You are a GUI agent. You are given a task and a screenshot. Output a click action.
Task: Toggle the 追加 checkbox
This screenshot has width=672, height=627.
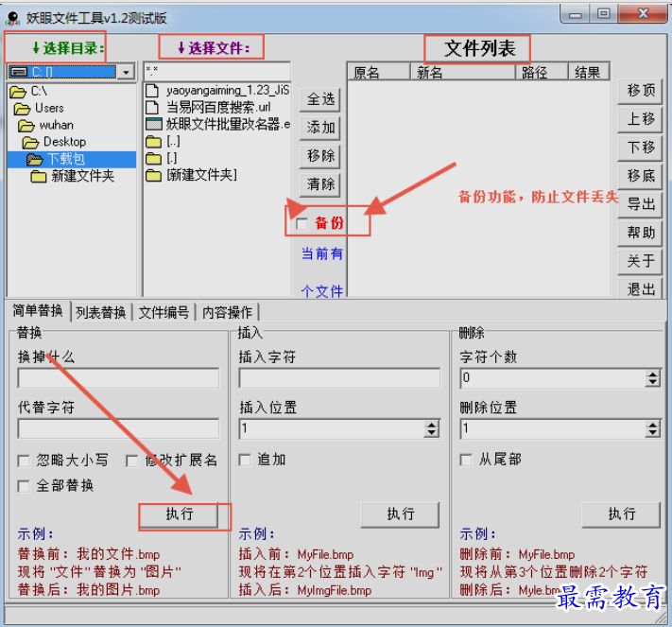[x=245, y=461]
